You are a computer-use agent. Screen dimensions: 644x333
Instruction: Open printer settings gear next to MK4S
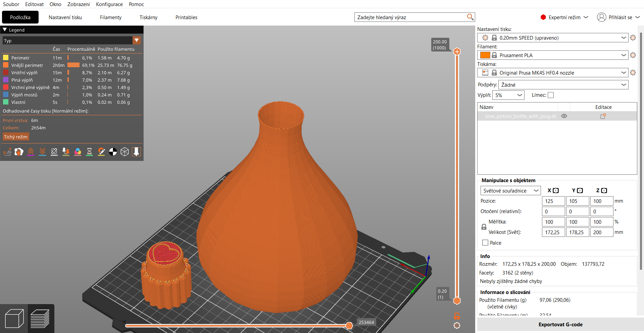point(633,73)
